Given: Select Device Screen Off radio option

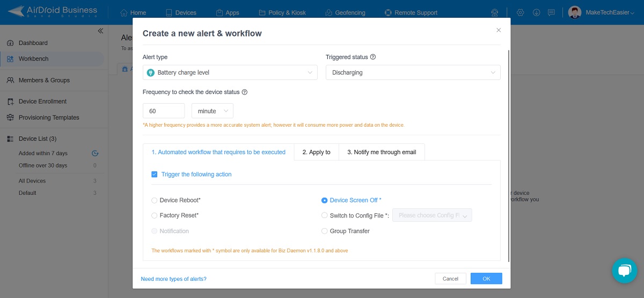Looking at the screenshot, I should [x=324, y=200].
